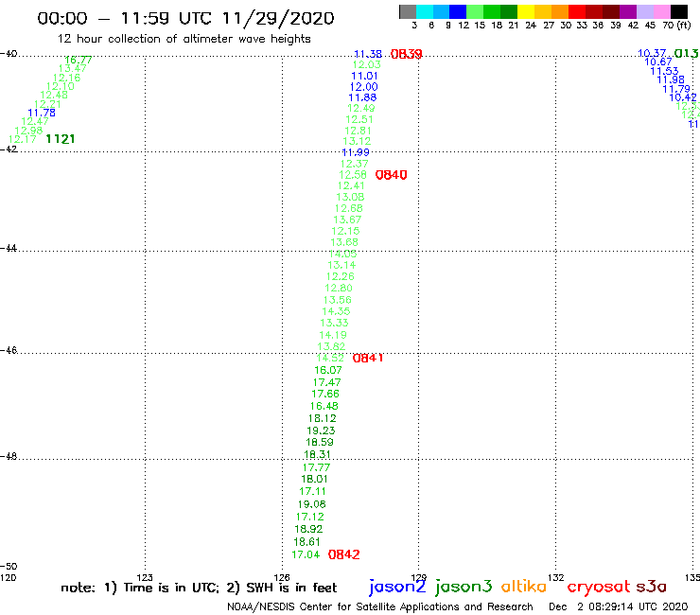Screen dimensions: 700x615
Task: Click the jason2 satellite legend label
Action: (x=397, y=587)
